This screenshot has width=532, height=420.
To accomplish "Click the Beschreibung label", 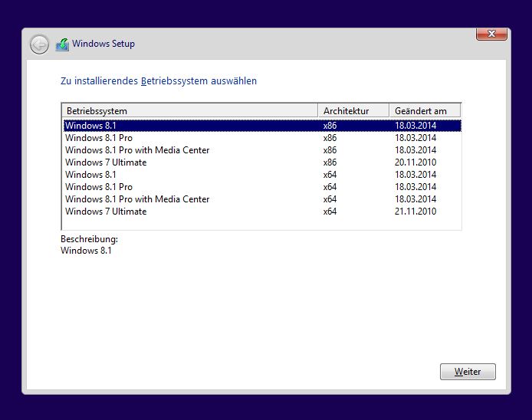I will [x=89, y=239].
